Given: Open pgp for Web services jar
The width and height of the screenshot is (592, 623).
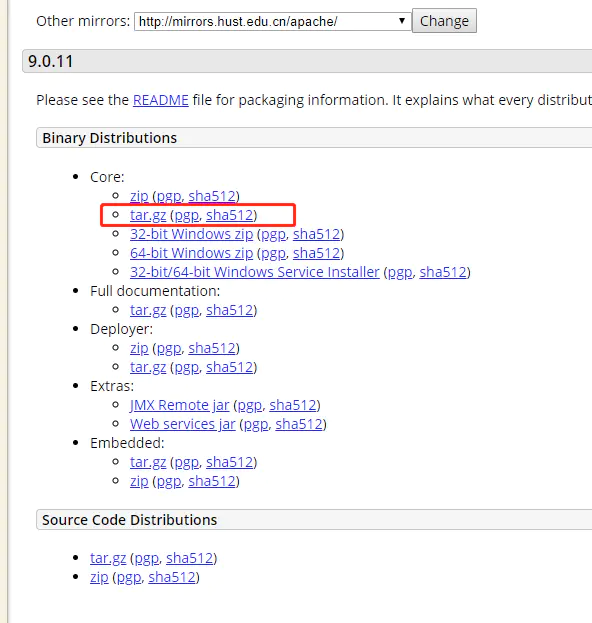Looking at the screenshot, I should click(255, 424).
